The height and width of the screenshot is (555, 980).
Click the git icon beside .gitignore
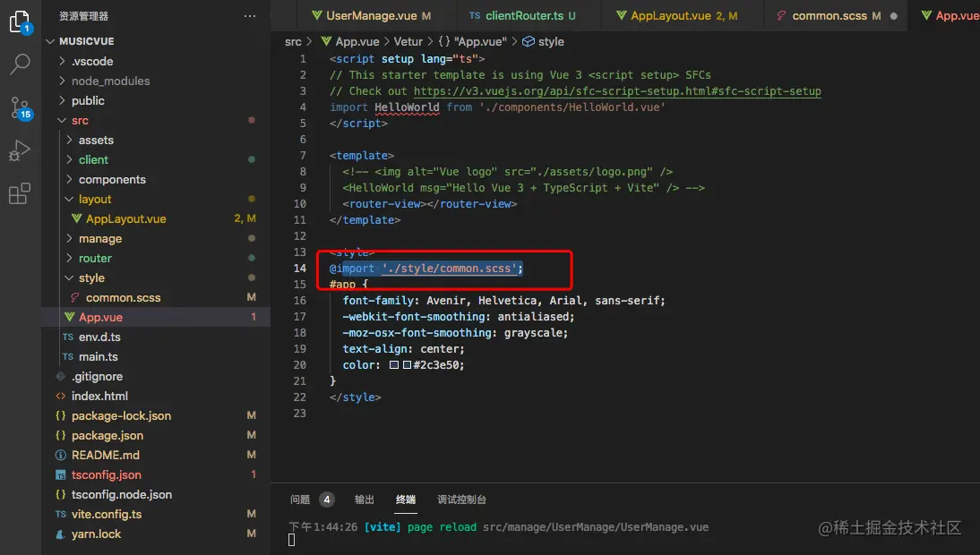pos(61,377)
